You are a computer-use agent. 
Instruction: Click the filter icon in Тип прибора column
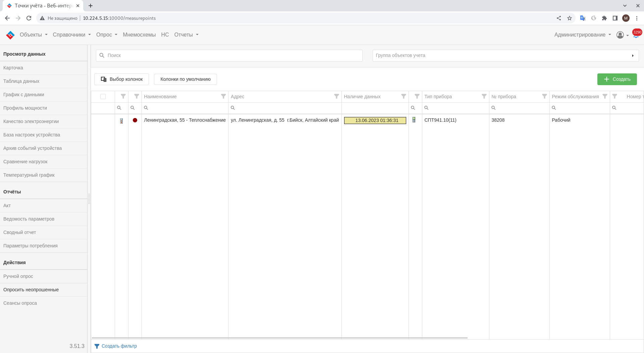[x=484, y=97]
